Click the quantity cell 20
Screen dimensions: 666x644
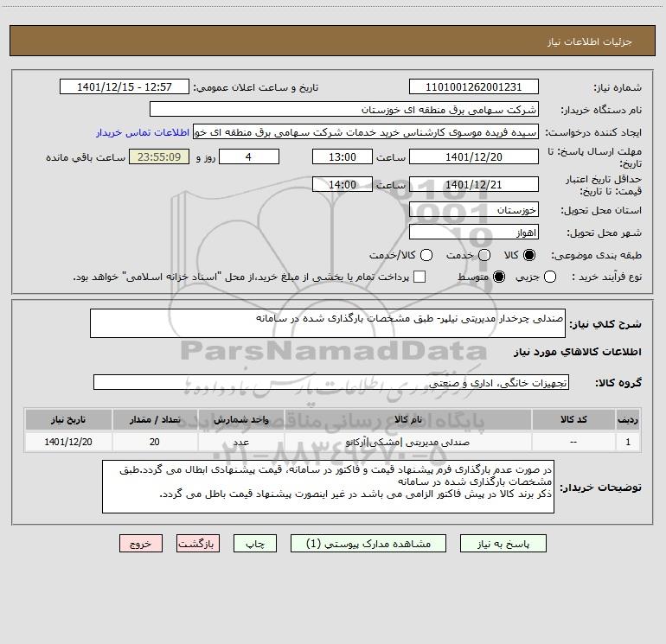coord(155,443)
